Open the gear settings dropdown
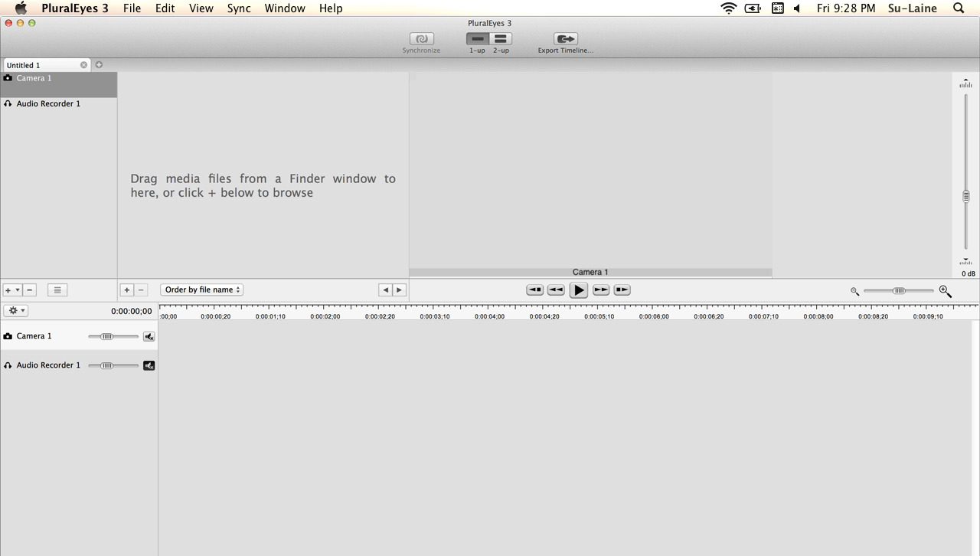 coord(16,311)
